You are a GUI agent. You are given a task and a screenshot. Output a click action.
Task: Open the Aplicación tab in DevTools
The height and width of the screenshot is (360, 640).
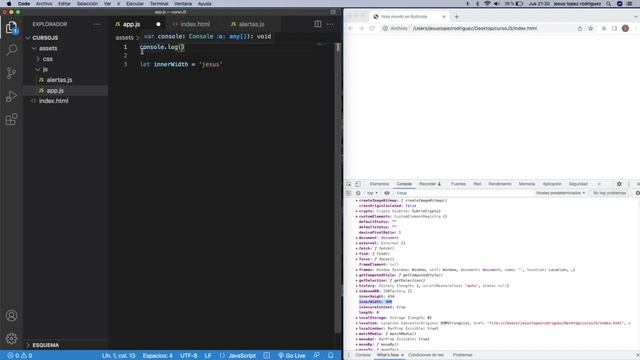(x=552, y=184)
